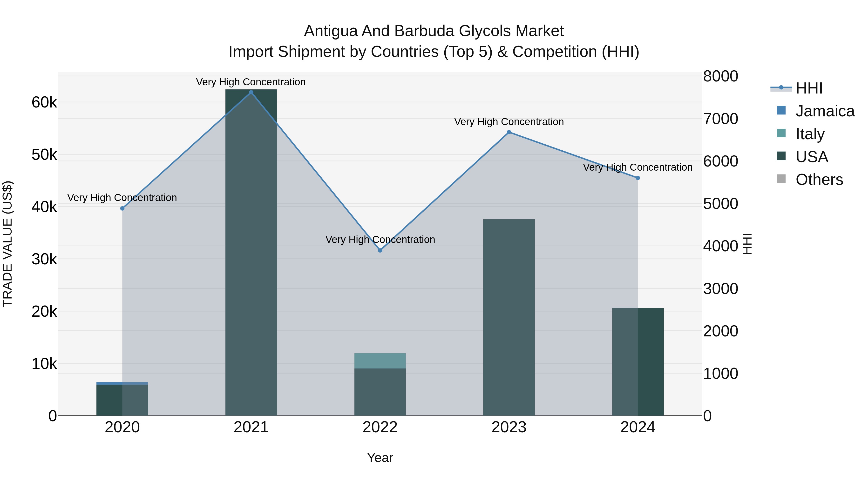Click the 2021 USA bar
This screenshot has width=868, height=488.
251,253
